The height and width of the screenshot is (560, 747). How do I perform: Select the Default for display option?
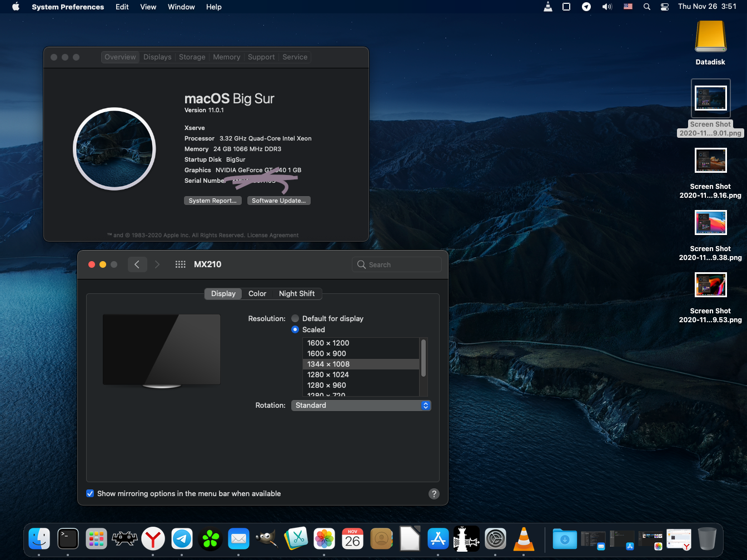tap(295, 318)
